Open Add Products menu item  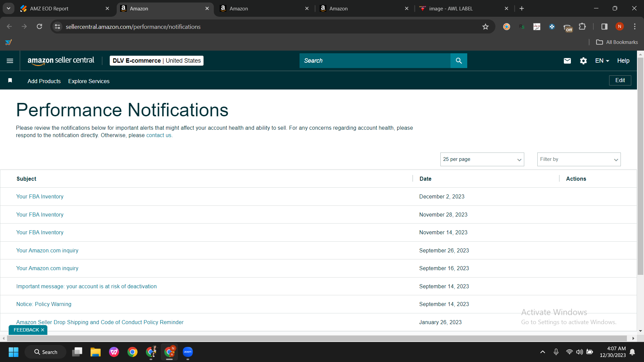click(x=44, y=81)
